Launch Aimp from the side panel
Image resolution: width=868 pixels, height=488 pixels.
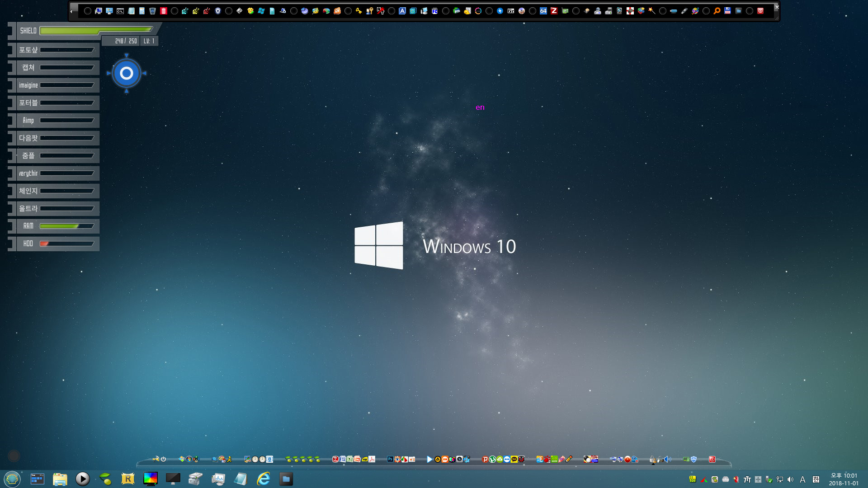(57, 120)
